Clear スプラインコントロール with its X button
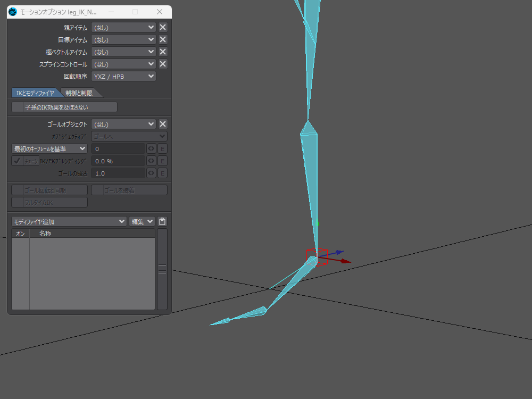The image size is (532, 399). click(x=163, y=64)
